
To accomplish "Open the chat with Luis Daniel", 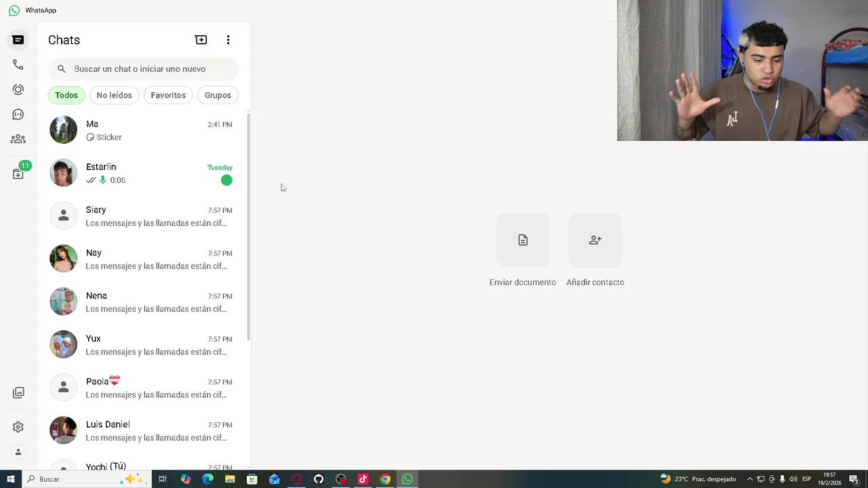I will [x=141, y=430].
